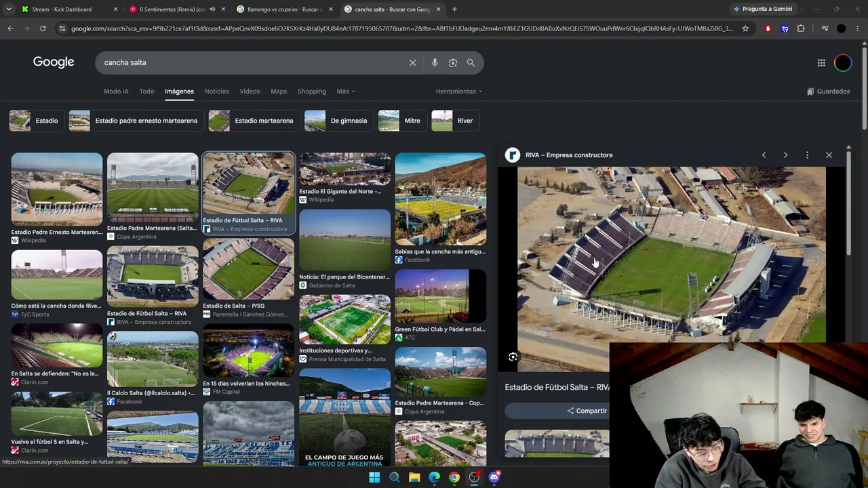The image size is (868, 488).
Task: Open a new browser tab
Action: tap(454, 9)
